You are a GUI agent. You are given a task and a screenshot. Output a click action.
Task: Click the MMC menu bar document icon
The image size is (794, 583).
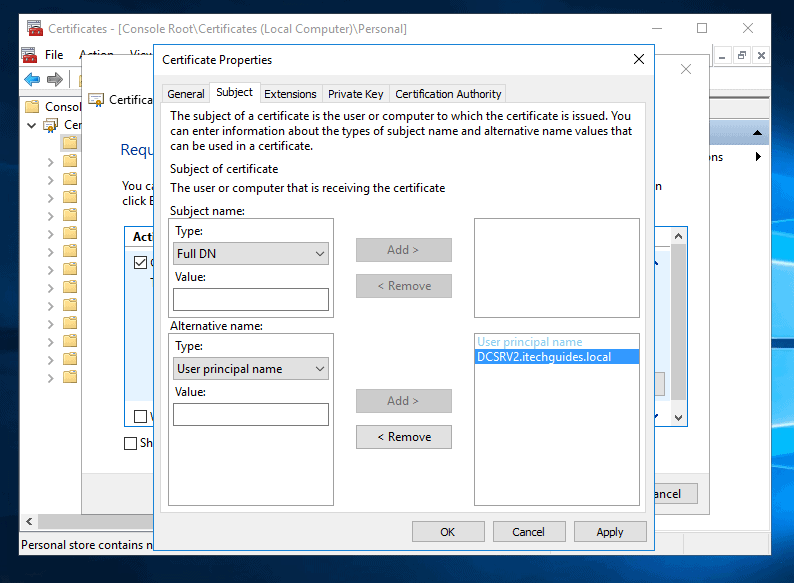pos(29,55)
